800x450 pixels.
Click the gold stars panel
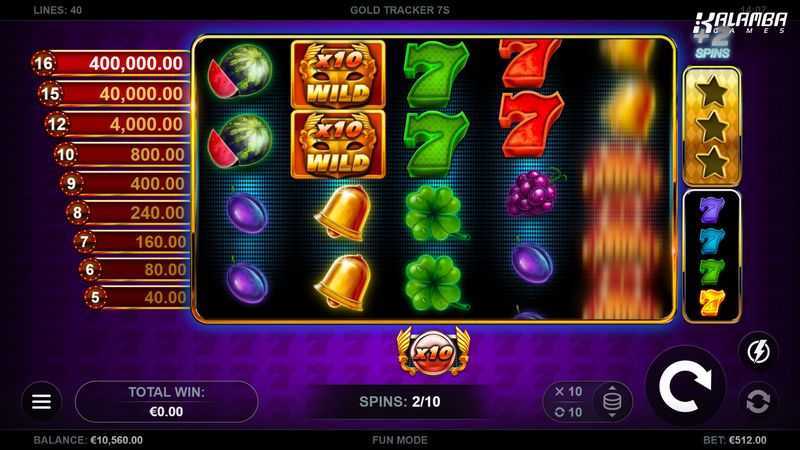pos(712,127)
